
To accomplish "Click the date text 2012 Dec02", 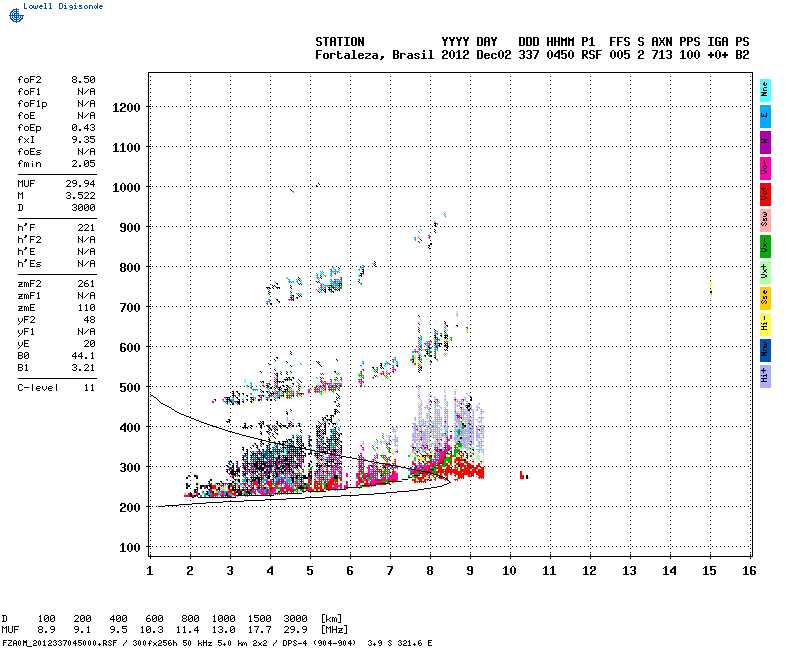I will click(x=476, y=55).
